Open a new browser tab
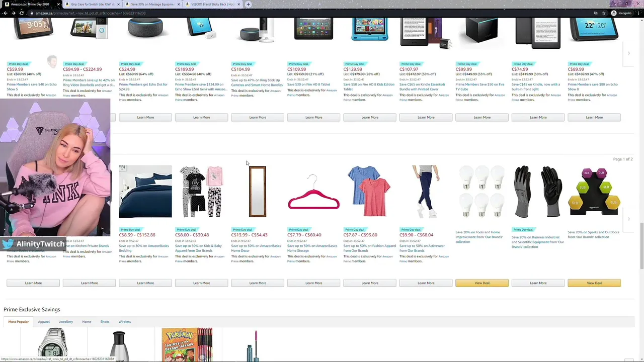This screenshot has width=644, height=362. click(248, 4)
